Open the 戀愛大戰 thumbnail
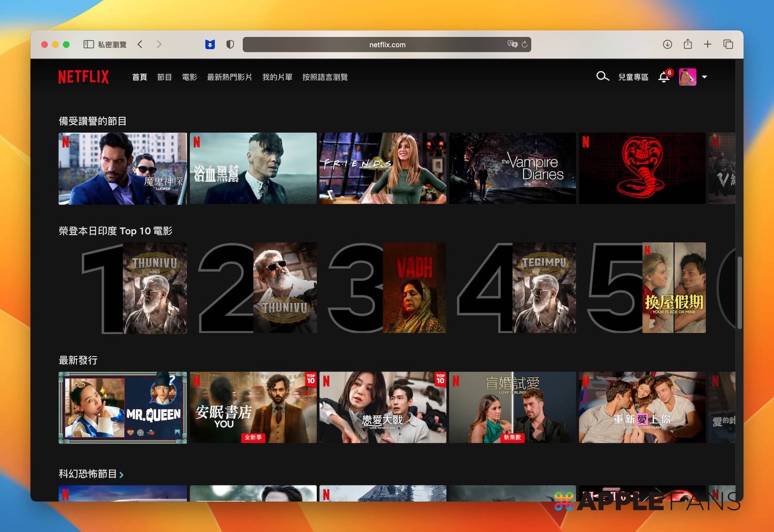This screenshot has height=532, width=774. coord(383,407)
